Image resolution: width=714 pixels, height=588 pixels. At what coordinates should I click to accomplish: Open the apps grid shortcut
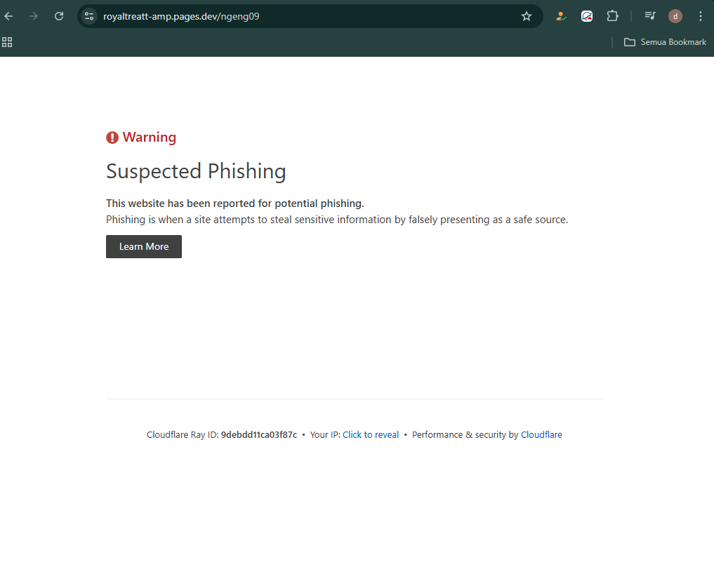tap(7, 42)
